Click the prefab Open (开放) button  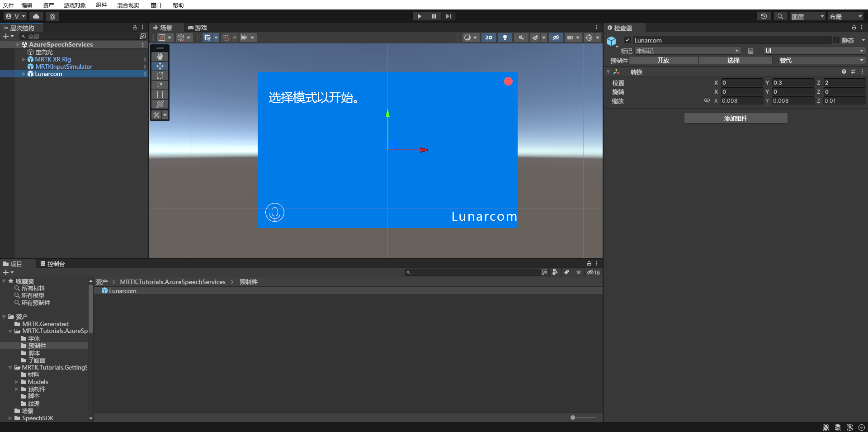663,60
